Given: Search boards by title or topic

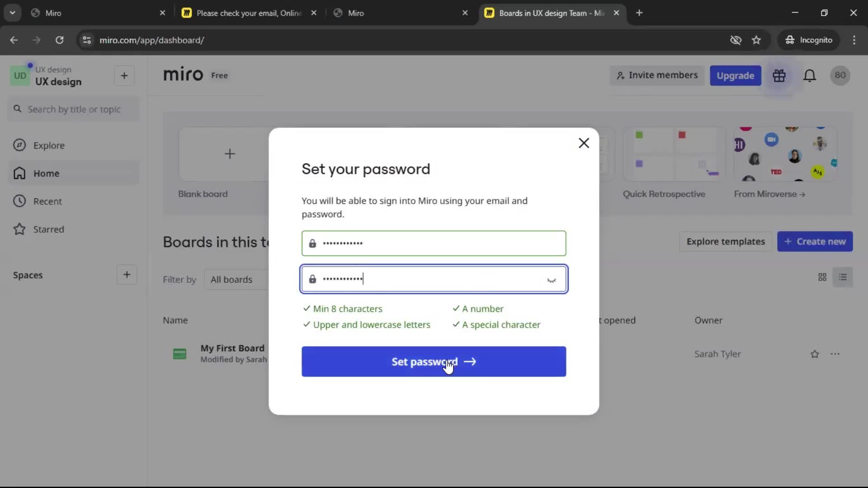Looking at the screenshot, I should [x=73, y=109].
